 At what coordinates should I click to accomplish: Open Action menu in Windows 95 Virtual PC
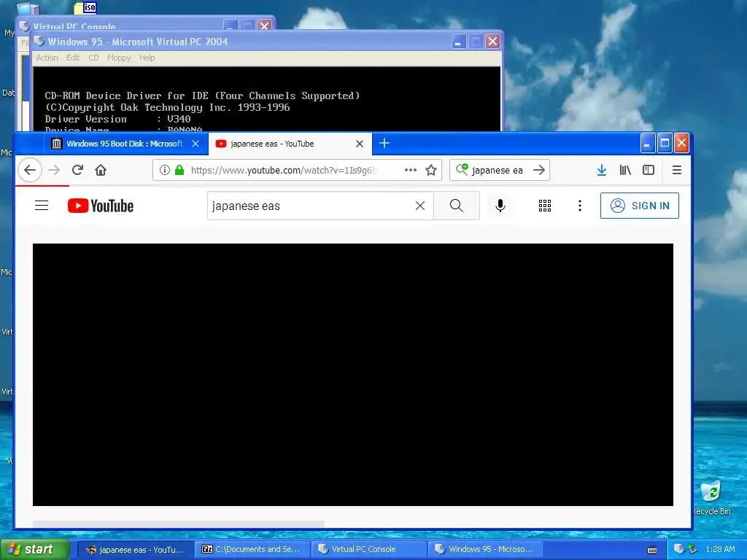click(x=47, y=58)
